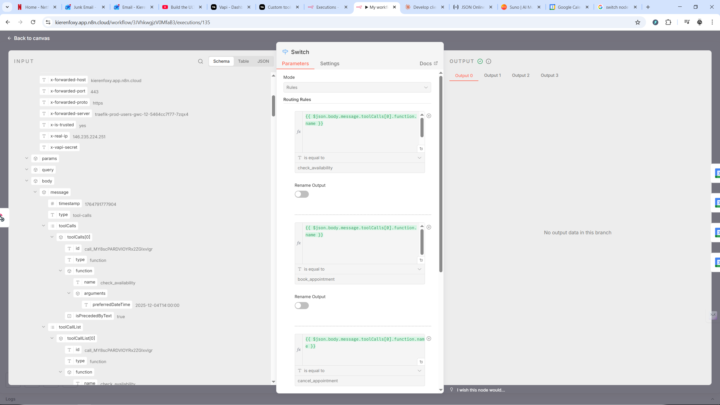
Task: Select Output 1 tab
Action: click(x=492, y=75)
